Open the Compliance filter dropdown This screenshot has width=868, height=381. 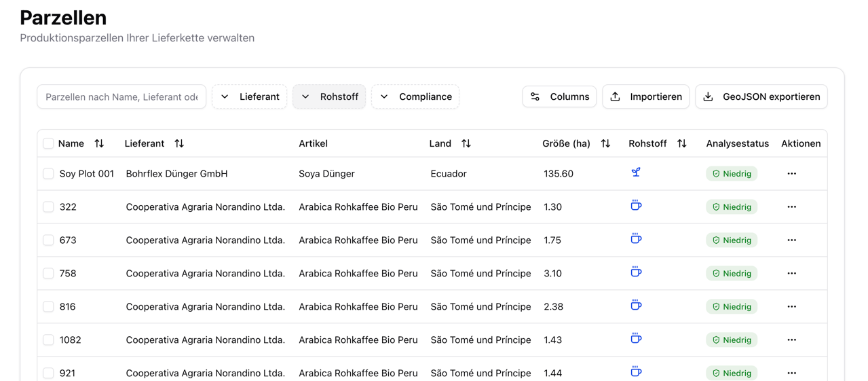tap(415, 96)
